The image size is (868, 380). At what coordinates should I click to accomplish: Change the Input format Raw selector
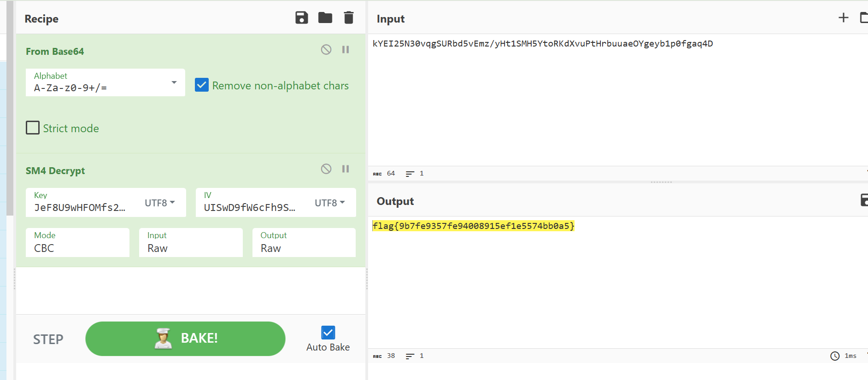[191, 243]
